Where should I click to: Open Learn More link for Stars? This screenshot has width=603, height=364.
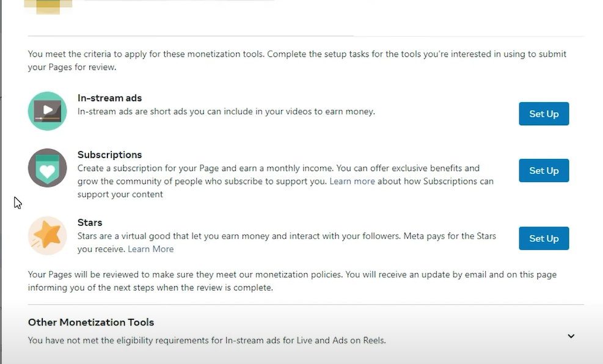[x=150, y=249]
